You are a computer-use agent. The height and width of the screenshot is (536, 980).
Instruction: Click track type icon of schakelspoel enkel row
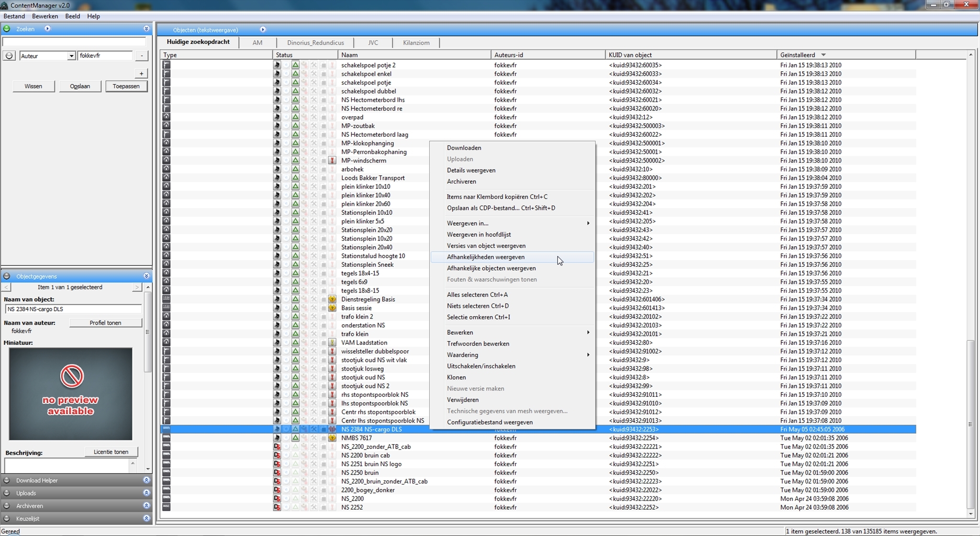[167, 74]
